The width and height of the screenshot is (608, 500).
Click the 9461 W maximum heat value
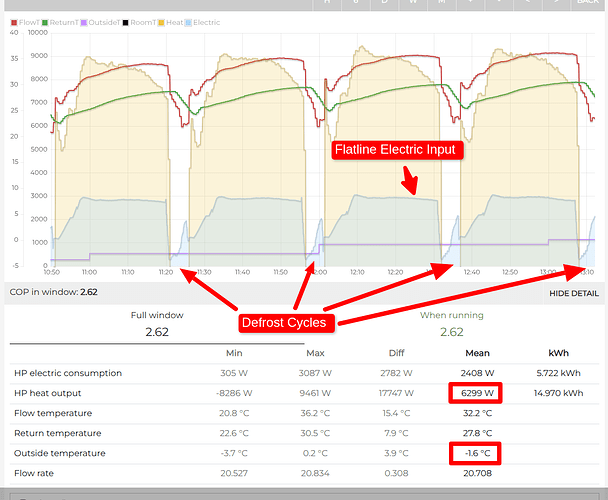[315, 393]
